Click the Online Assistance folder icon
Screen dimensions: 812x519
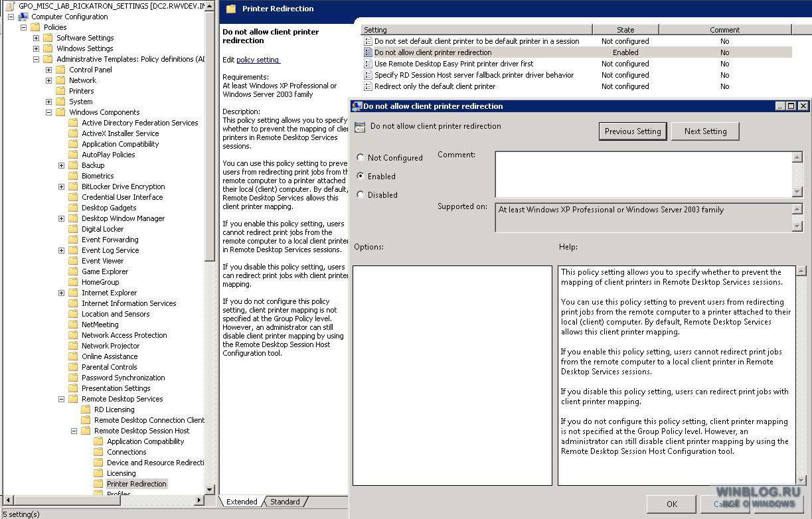(x=73, y=356)
